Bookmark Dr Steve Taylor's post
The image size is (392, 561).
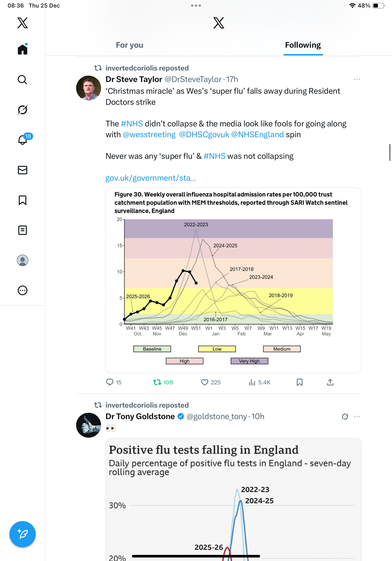coord(299,382)
